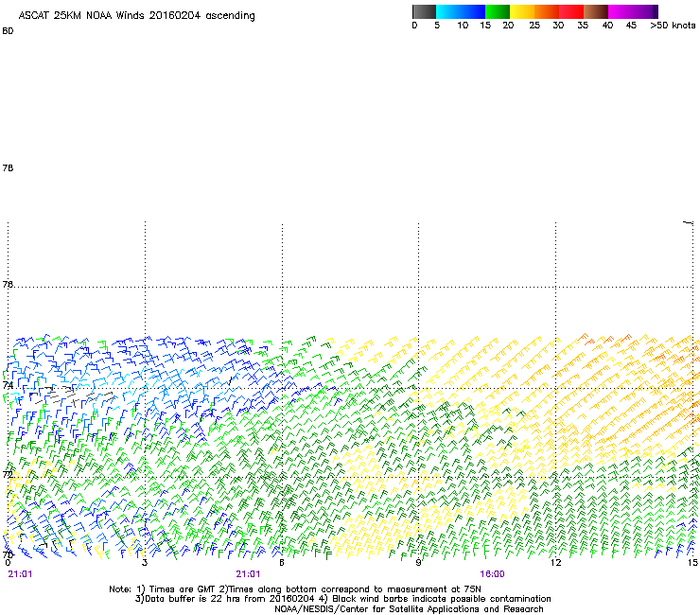Viewport: 700px width, 615px height.
Task: Click the "20" legend label
Action: click(x=508, y=26)
